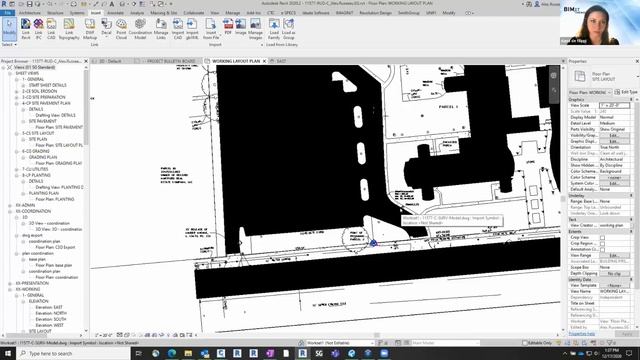Open the active Revit taskbar icon

tap(302, 353)
